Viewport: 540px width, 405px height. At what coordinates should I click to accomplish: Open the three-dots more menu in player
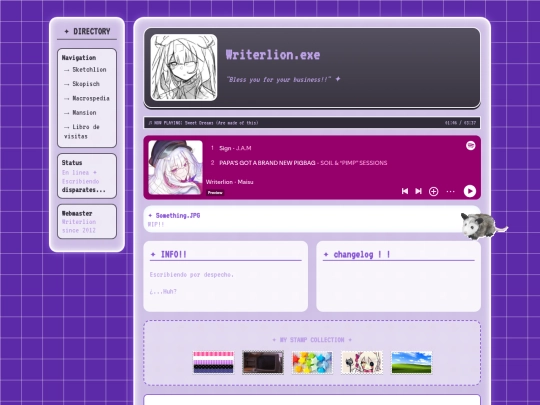click(450, 191)
